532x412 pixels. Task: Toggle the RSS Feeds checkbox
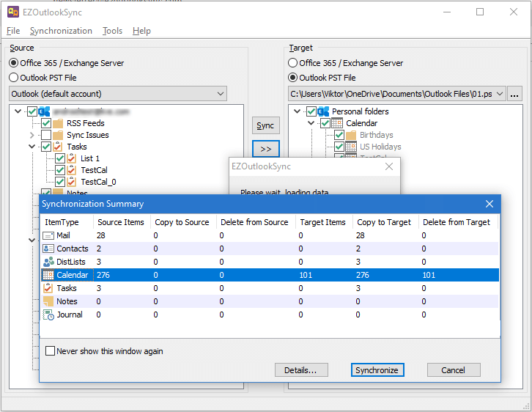click(x=46, y=123)
